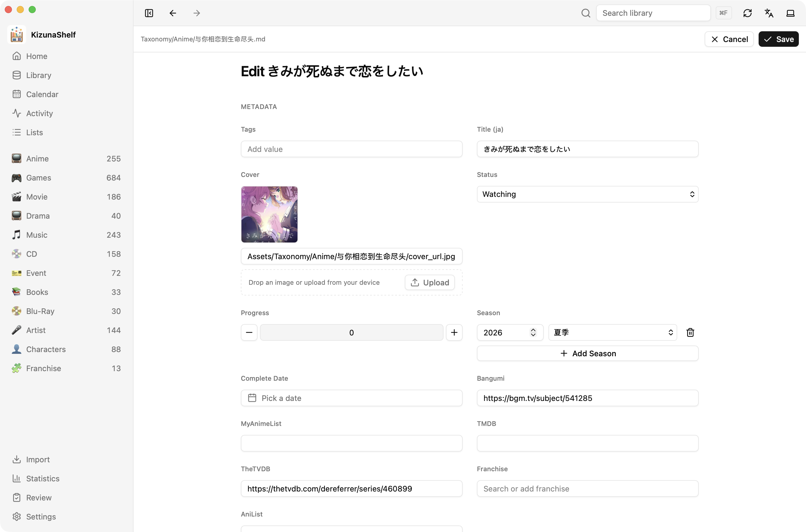Open the Complete Date picker
806x532 pixels.
[351, 398]
